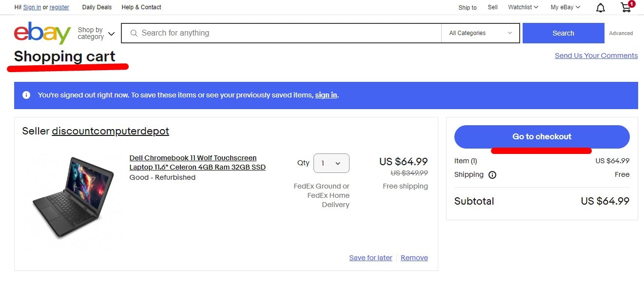Image resolution: width=644 pixels, height=285 pixels.
Task: Open Daily Deals
Action: 97,7
